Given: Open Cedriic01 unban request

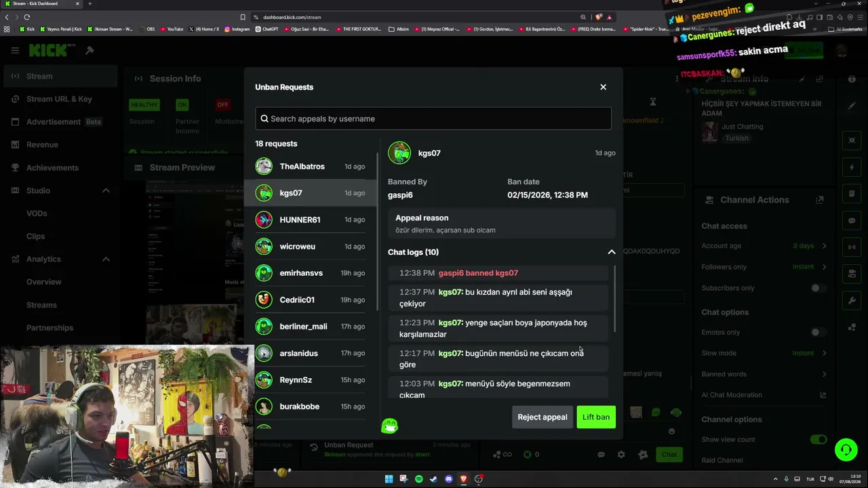Looking at the screenshot, I should click(x=310, y=300).
